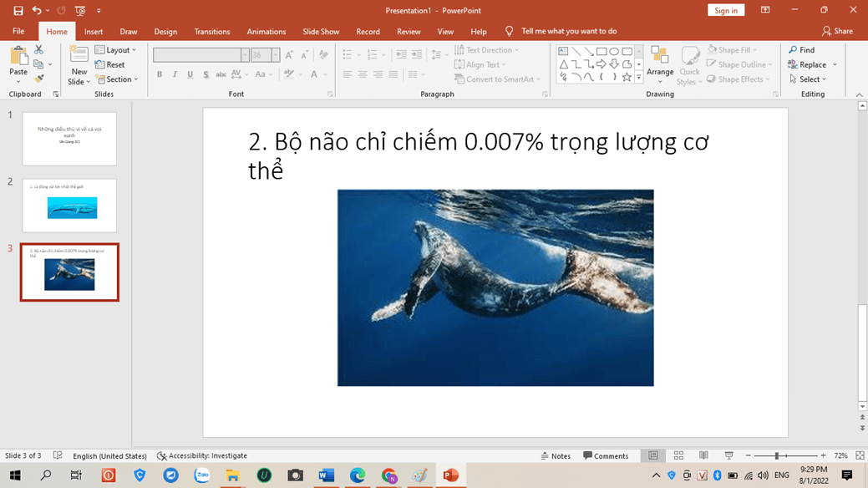Toggle the Notes pane in status bar
Screen dimensions: 868x488
point(556,455)
